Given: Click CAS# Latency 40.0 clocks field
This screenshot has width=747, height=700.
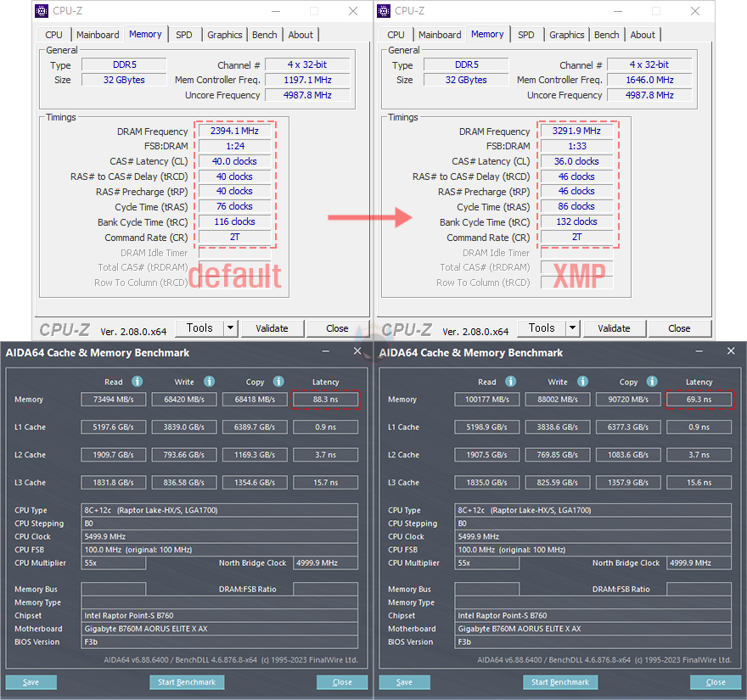Looking at the screenshot, I should click(235, 161).
